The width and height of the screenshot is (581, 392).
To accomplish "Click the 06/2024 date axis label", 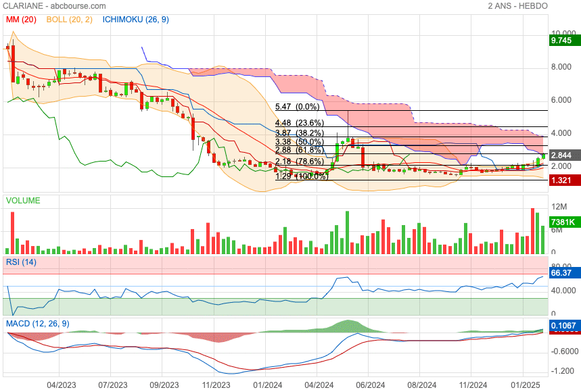I will [370, 385].
